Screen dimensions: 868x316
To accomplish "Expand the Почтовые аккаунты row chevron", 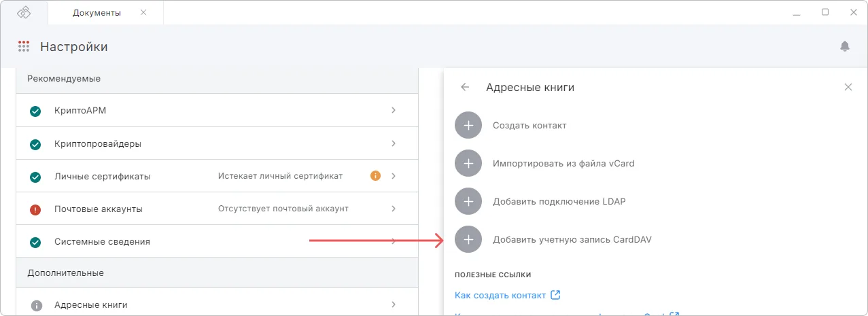I will pyautogui.click(x=394, y=209).
